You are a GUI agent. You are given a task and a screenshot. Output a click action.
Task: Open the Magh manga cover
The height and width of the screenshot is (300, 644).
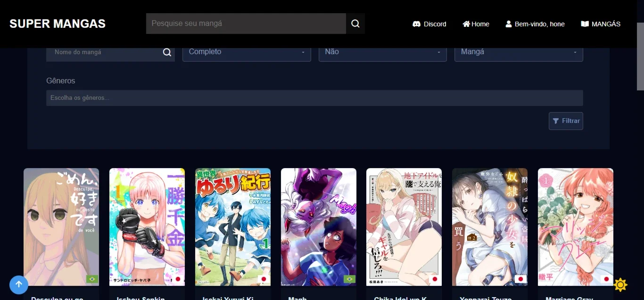tap(319, 227)
